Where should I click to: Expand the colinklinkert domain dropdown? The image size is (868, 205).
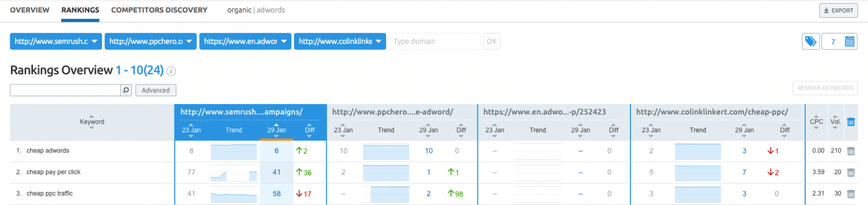click(340, 41)
